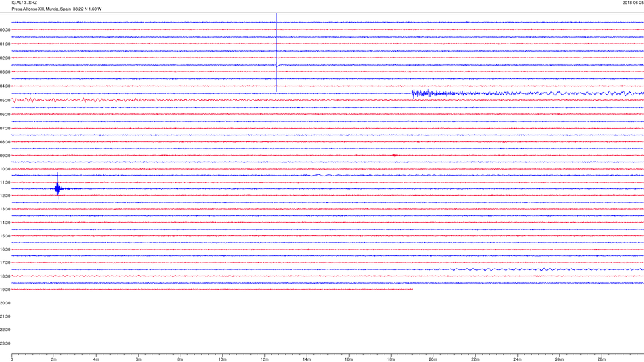
Task: Pick the 22m axis tick label
Action: pos(475,359)
